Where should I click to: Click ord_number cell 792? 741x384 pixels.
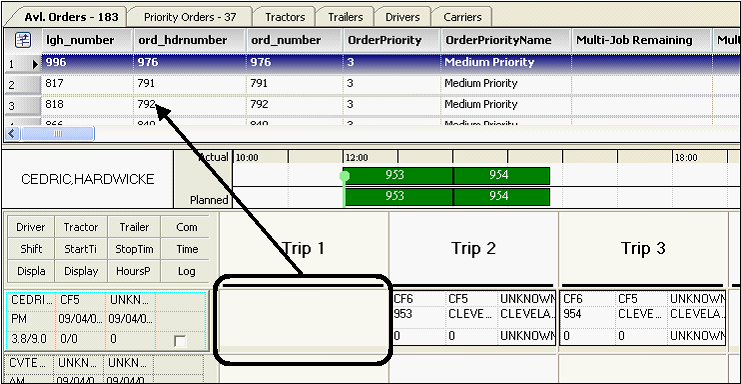(x=295, y=104)
